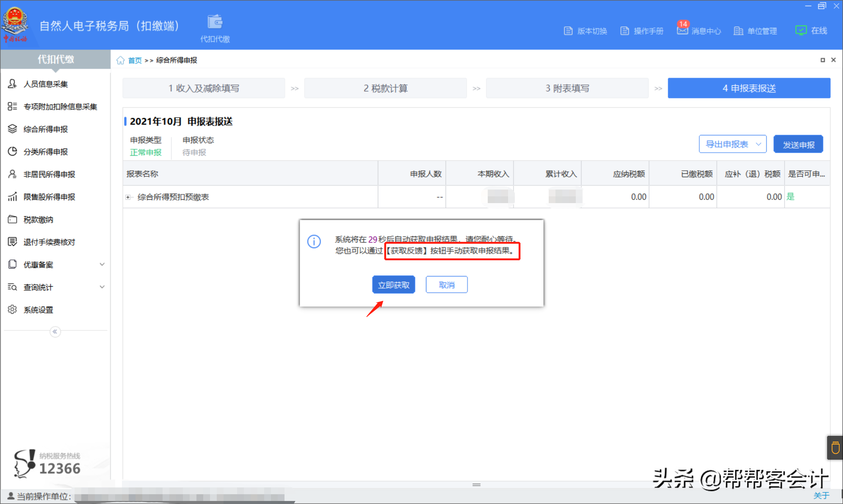This screenshot has height=504, width=843.
Task: Select 税款缴纳 in sidebar
Action: tap(38, 220)
